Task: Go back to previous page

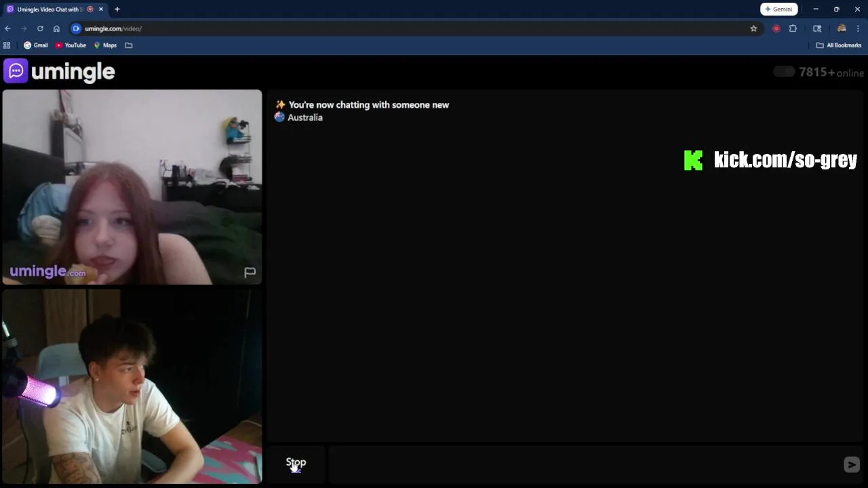Action: [x=7, y=28]
